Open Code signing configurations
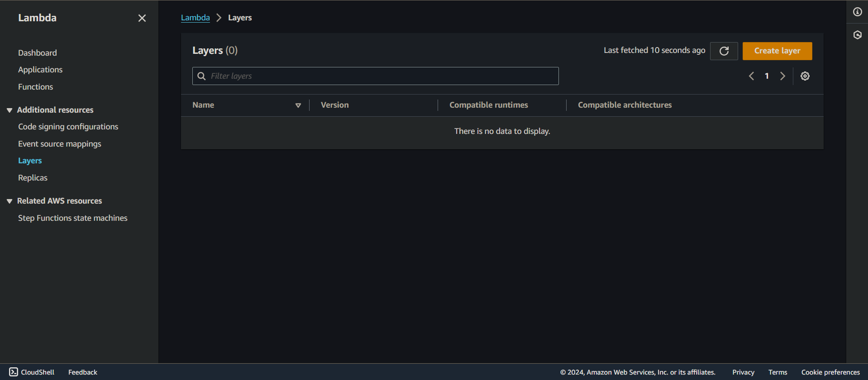This screenshot has width=868, height=380. tap(68, 127)
